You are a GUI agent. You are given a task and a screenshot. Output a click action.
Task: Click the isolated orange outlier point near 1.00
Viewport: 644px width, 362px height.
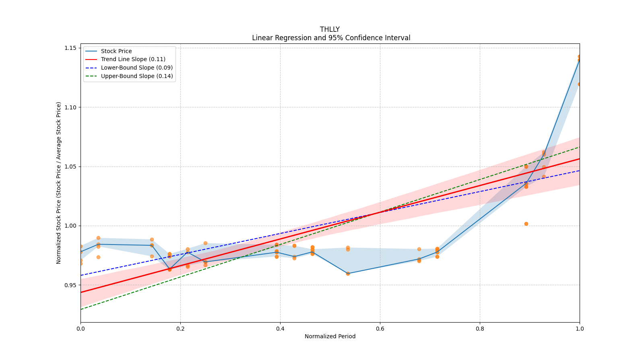coord(526,224)
